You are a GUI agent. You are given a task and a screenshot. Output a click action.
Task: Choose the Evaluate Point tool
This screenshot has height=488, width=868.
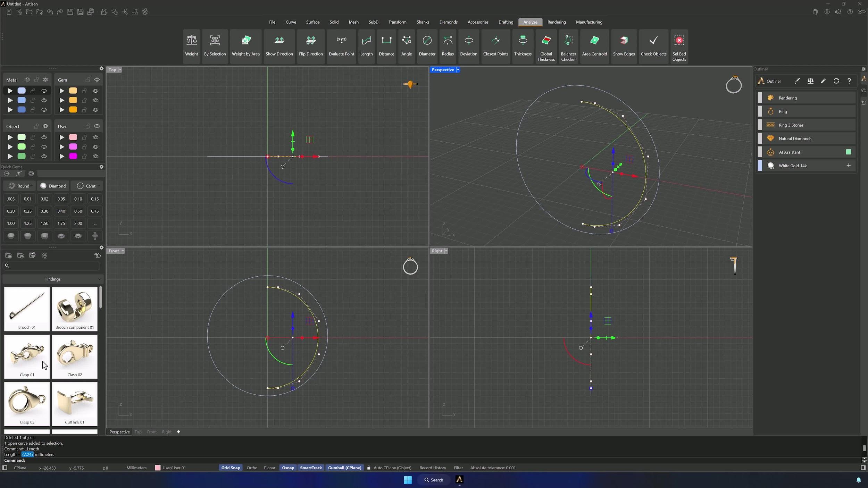point(341,46)
